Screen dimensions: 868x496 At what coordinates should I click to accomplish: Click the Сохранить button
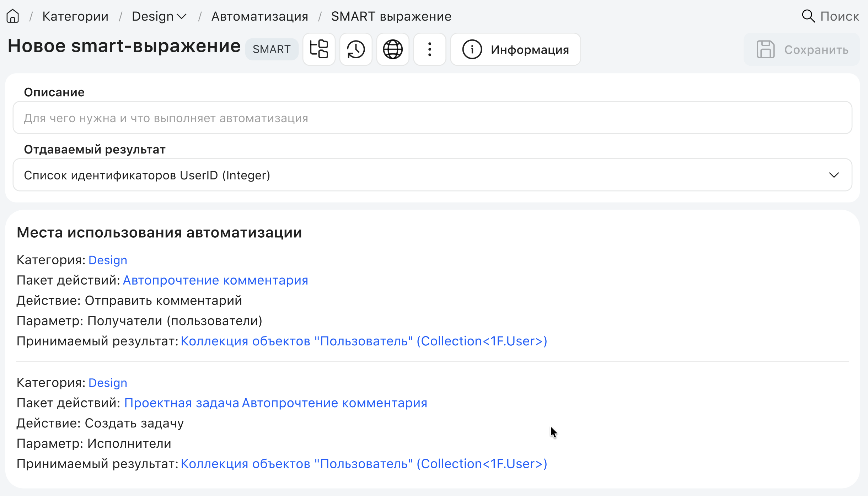[x=802, y=49]
